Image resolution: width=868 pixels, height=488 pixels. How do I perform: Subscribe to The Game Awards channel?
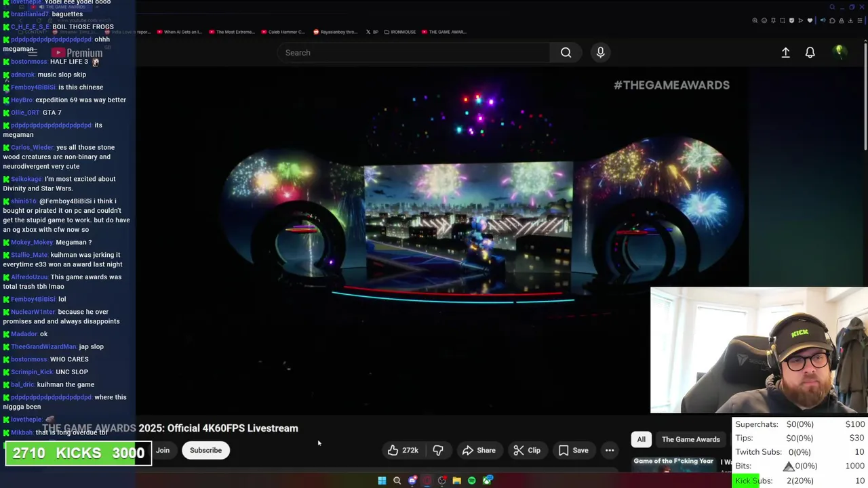(205, 450)
